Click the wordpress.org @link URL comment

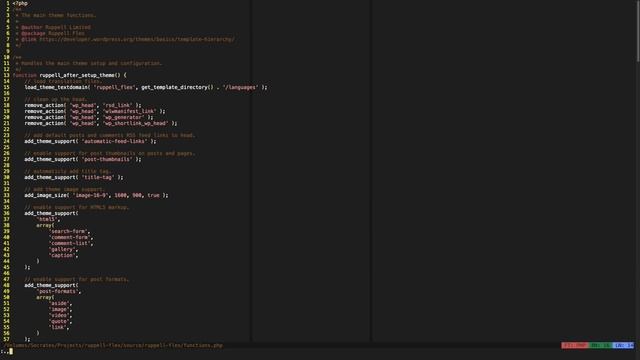click(137, 40)
